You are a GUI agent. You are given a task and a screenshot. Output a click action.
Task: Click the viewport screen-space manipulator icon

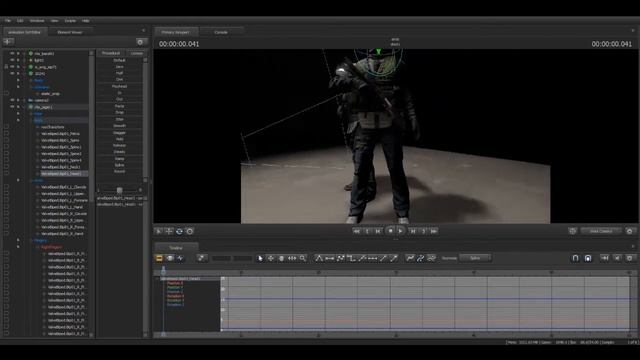190,231
